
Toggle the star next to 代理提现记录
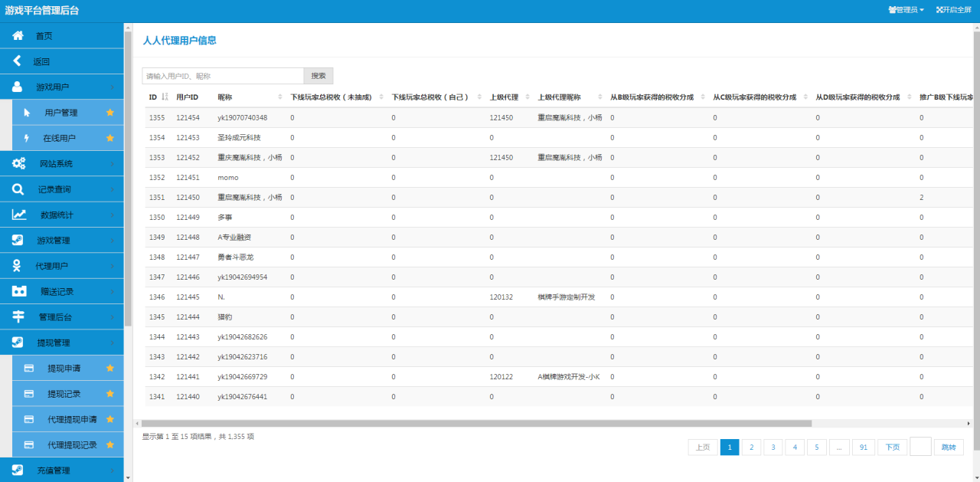[109, 444]
